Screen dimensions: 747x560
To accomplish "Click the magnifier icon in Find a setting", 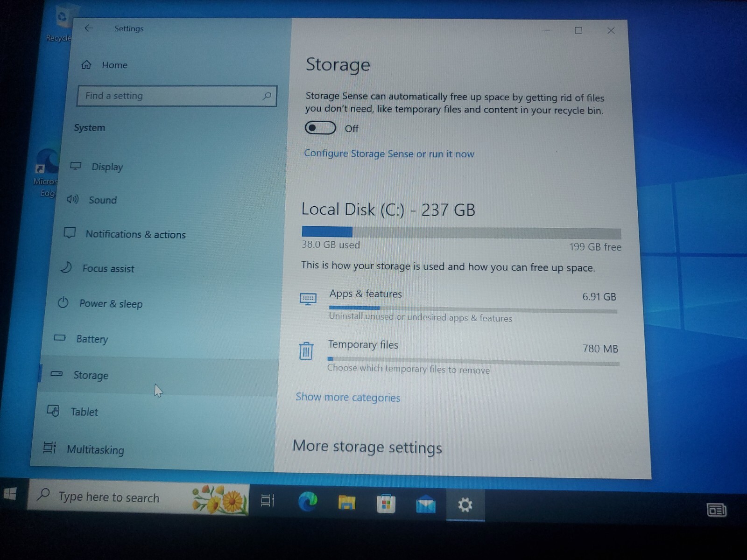I will [x=267, y=96].
